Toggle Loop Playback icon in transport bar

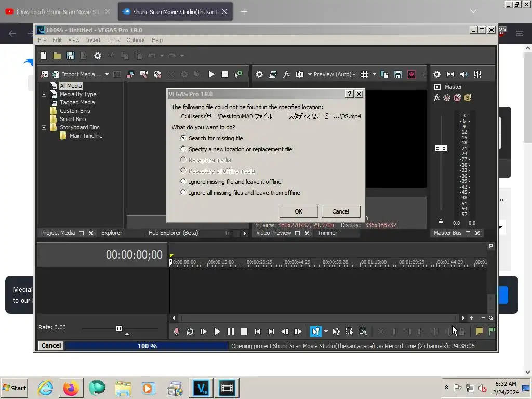190,331
